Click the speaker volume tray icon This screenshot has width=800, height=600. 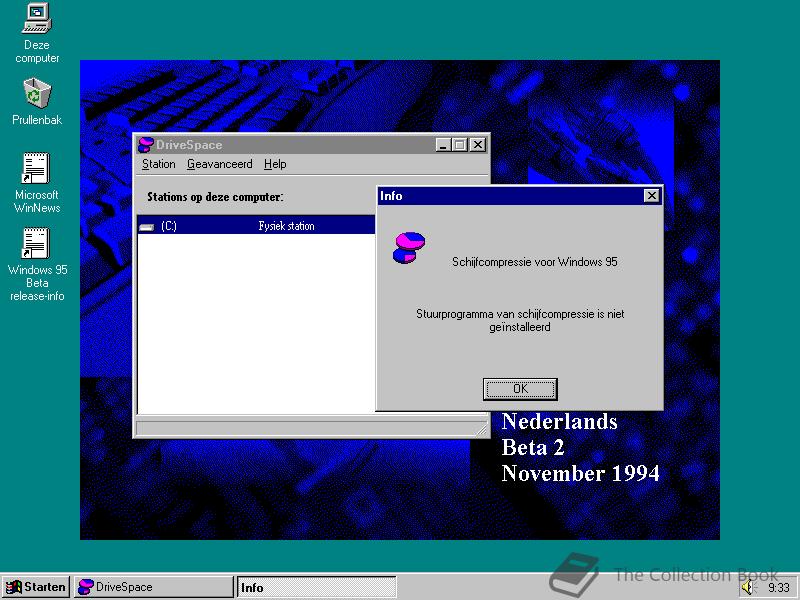pyautogui.click(x=748, y=587)
